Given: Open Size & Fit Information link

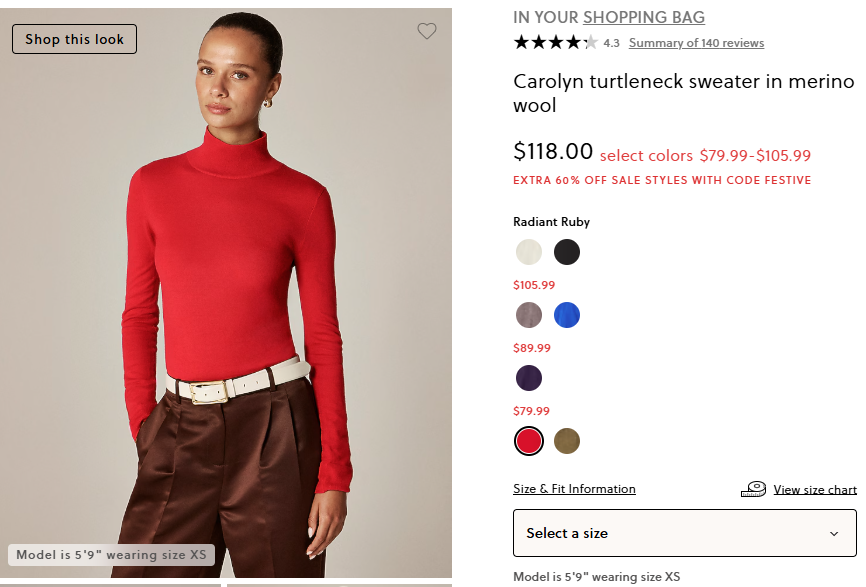Looking at the screenshot, I should pos(574,489).
